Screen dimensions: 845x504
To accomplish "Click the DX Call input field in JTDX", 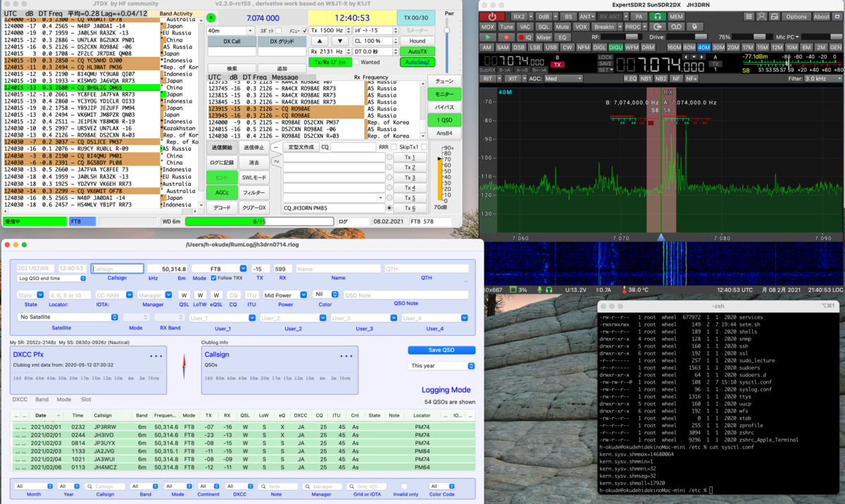I will click(232, 52).
